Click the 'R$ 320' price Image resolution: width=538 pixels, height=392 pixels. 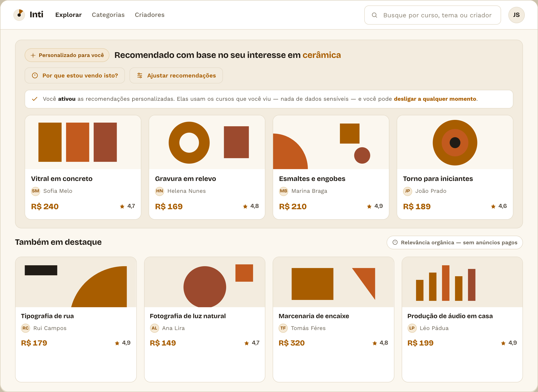(x=291, y=343)
